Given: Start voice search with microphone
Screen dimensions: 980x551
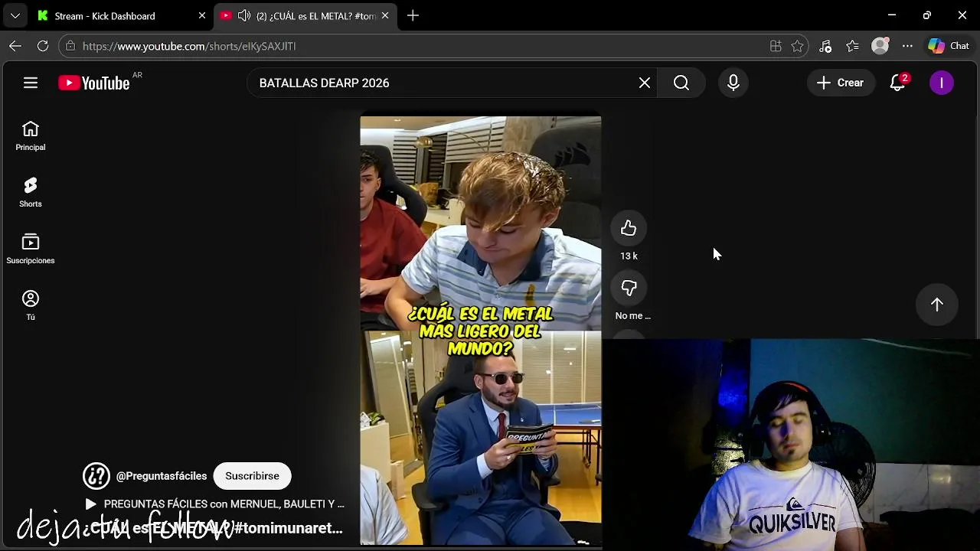Looking at the screenshot, I should [733, 83].
